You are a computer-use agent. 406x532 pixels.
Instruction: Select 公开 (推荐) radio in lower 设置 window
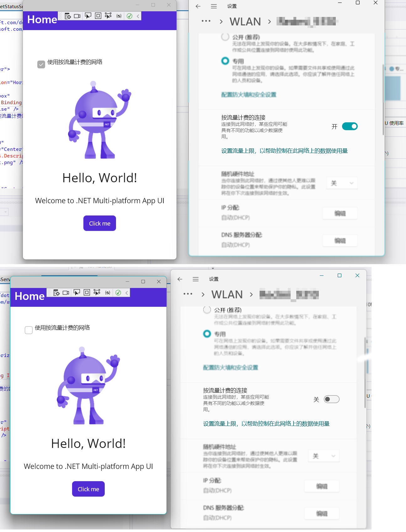(207, 310)
